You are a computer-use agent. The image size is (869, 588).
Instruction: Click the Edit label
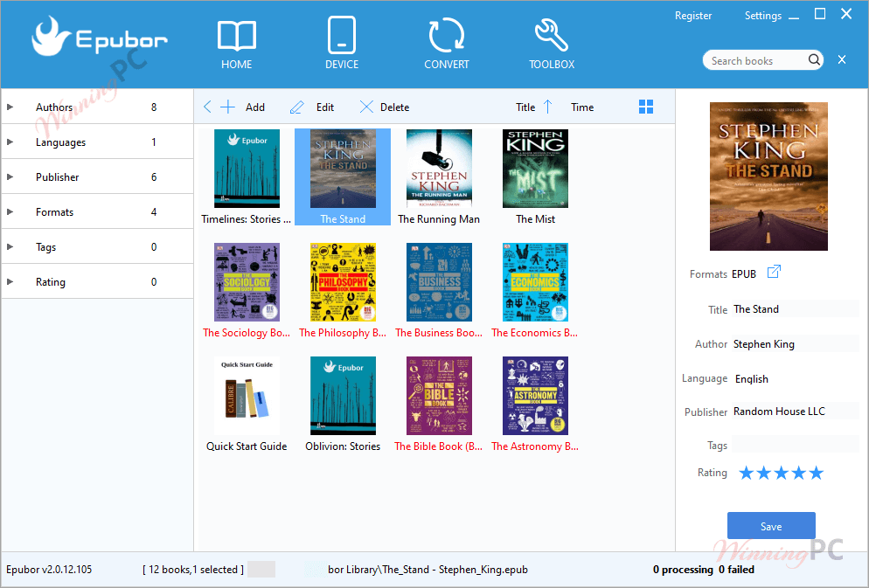324,107
